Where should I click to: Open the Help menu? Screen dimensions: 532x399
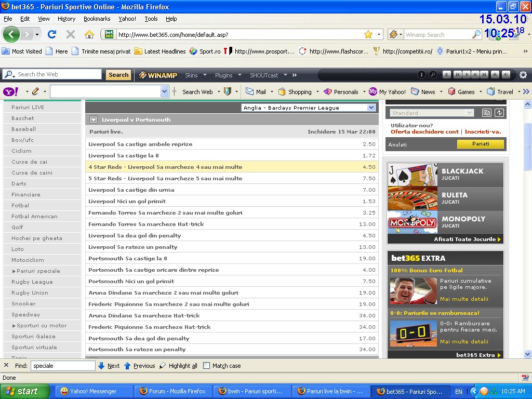(171, 19)
